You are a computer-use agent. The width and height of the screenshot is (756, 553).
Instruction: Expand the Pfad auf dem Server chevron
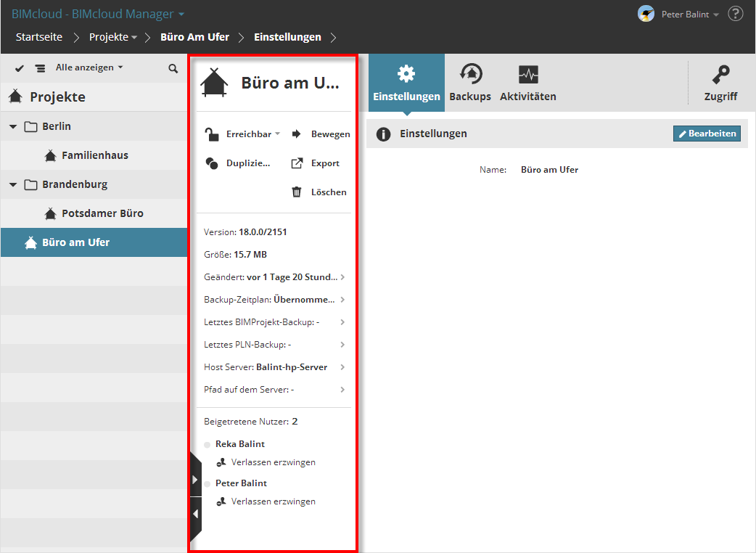[342, 390]
